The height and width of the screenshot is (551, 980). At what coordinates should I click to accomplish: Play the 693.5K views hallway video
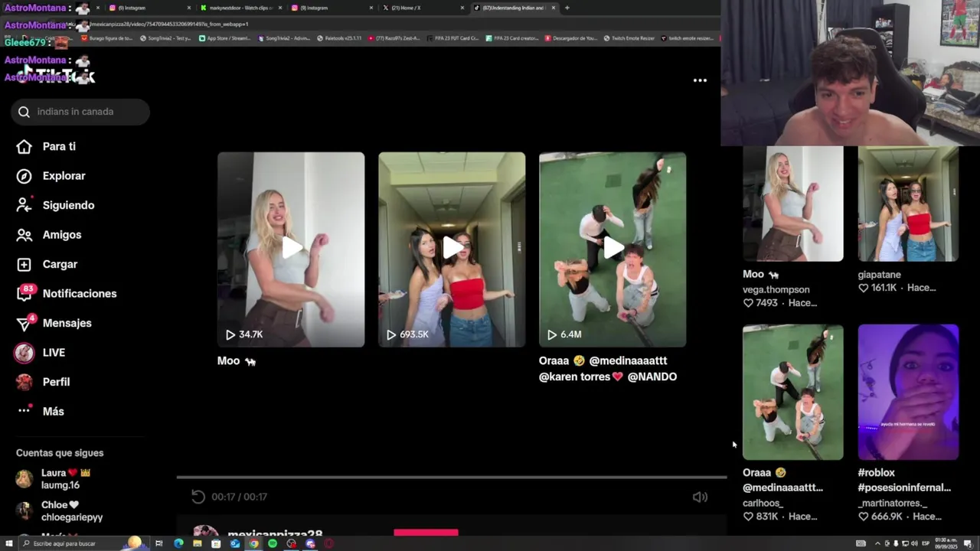[x=452, y=249]
